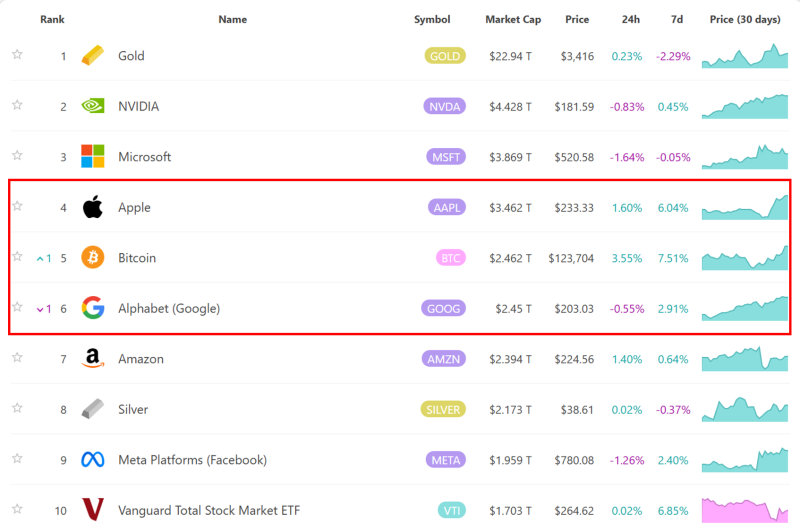Click Bitcoin market cap $2.462 T
This screenshot has width=800, height=532.
point(510,258)
